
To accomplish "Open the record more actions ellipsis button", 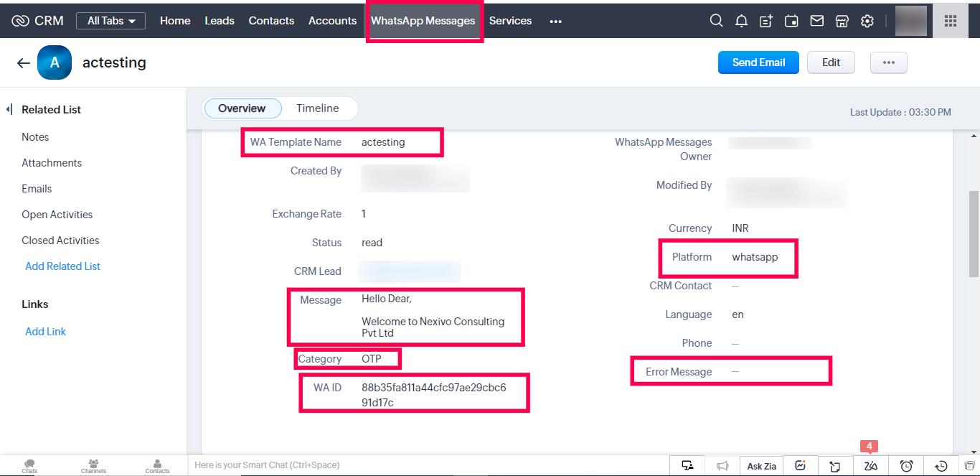I will [888, 62].
